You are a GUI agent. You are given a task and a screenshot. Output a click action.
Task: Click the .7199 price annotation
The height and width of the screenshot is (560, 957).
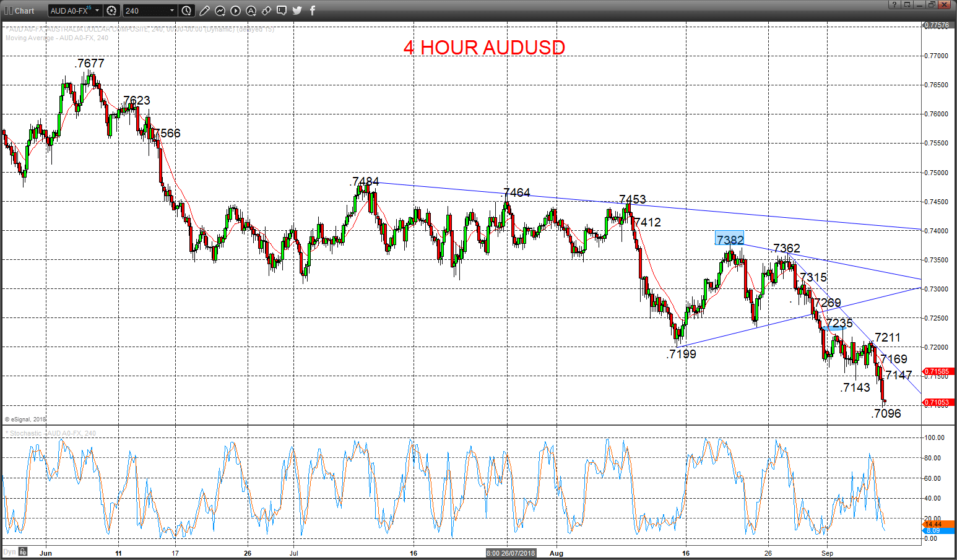(681, 354)
